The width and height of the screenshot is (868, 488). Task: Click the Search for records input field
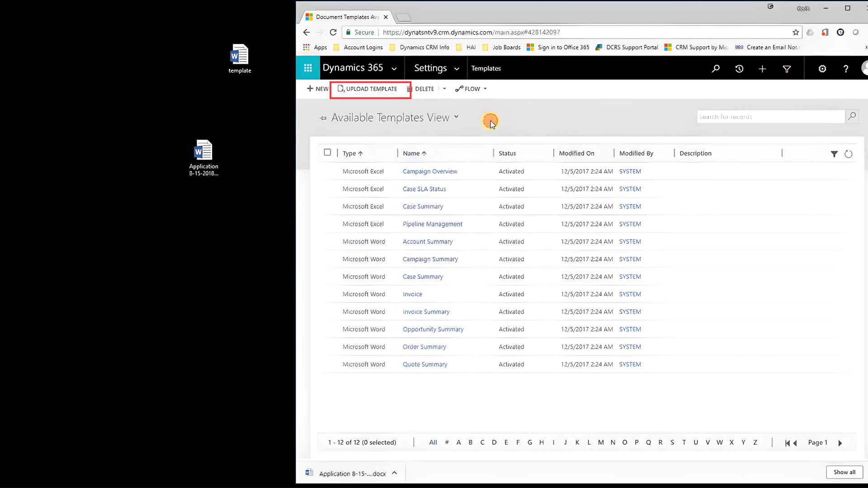[x=771, y=117]
